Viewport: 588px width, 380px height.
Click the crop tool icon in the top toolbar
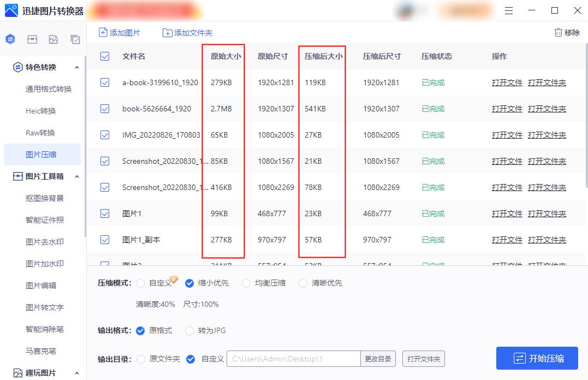click(32, 39)
